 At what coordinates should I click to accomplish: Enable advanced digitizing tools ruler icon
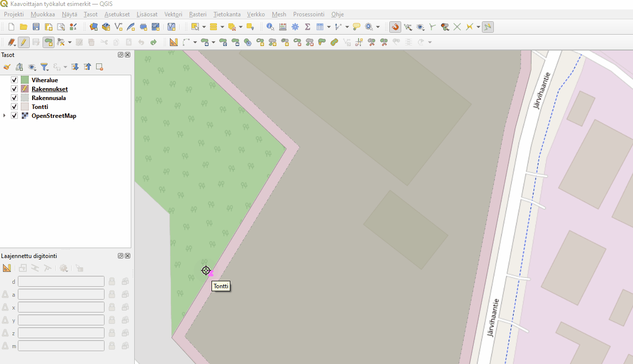click(x=7, y=268)
